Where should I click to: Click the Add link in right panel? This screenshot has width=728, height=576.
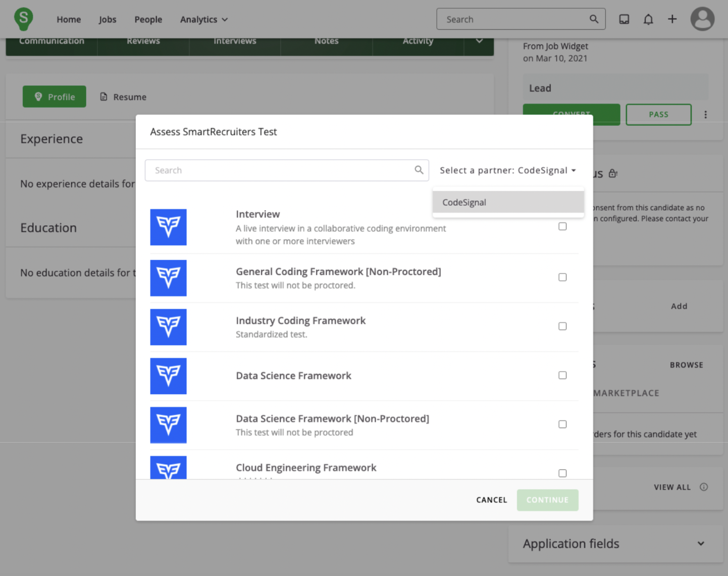tap(679, 306)
